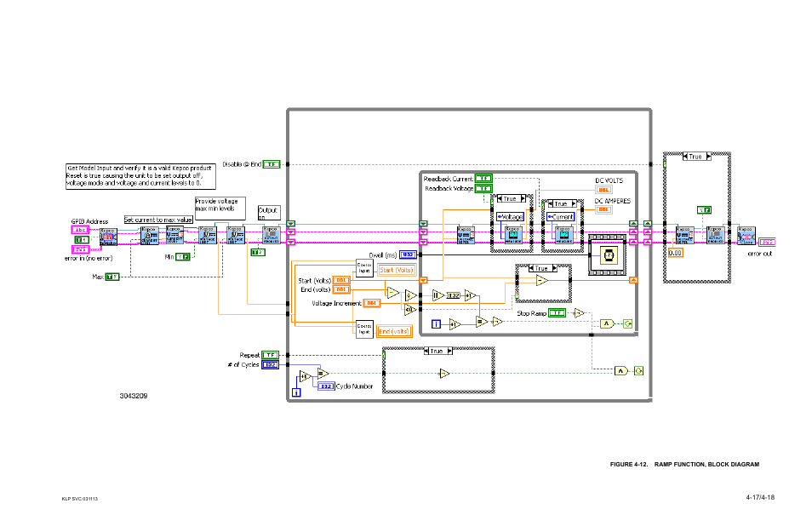The width and height of the screenshot is (812, 526).
Task: Open the Voltage property selector
Action: pos(510,217)
